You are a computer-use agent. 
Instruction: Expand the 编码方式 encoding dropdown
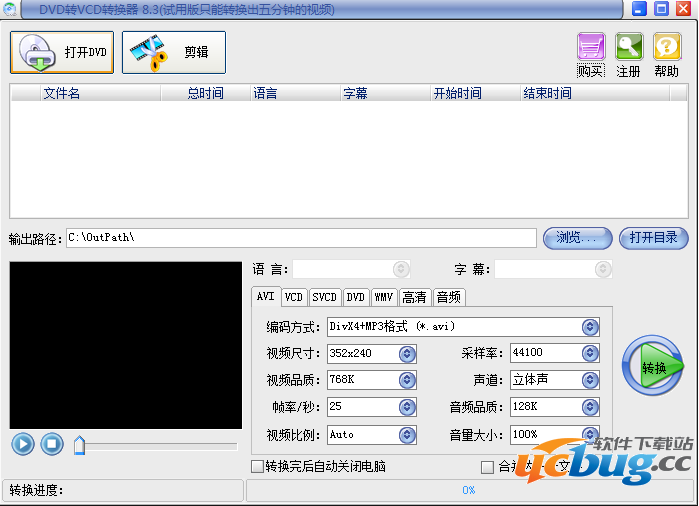(x=590, y=327)
